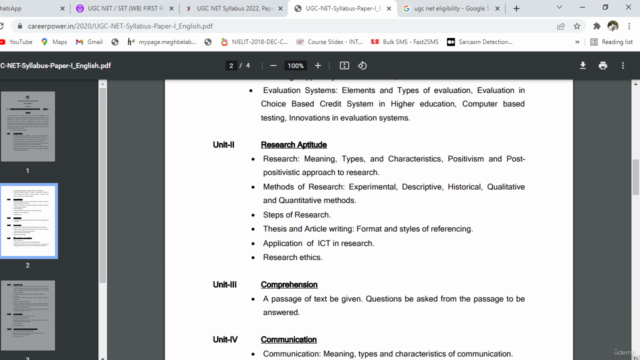This screenshot has height=360, width=640.
Task: Click the 'Research ethics.' bullet
Action: click(x=293, y=257)
